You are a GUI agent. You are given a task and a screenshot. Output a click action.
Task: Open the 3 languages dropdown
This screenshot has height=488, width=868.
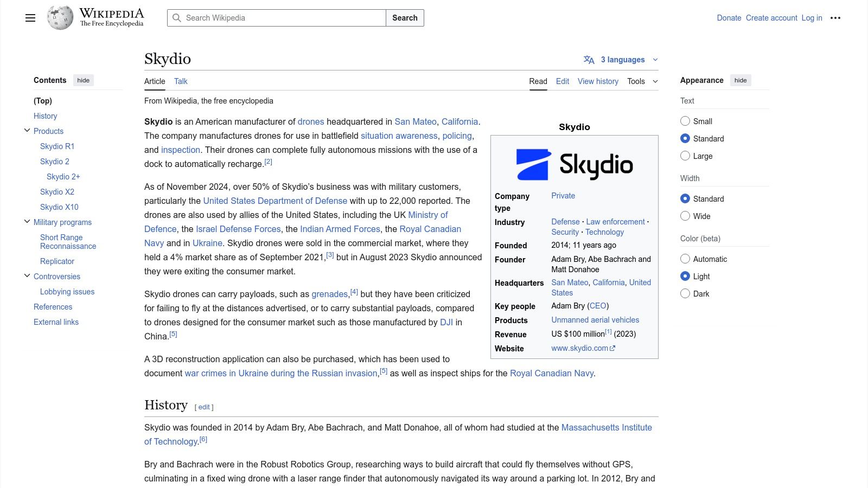(x=621, y=60)
